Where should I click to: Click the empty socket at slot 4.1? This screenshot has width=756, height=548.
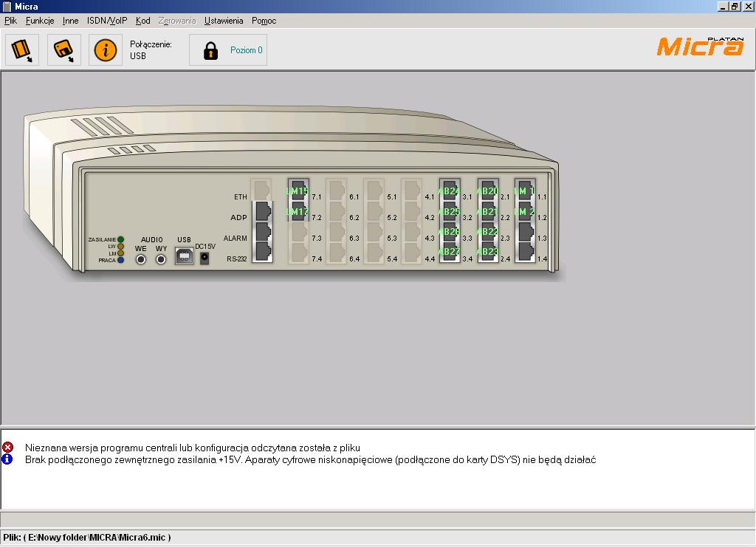pyautogui.click(x=412, y=190)
